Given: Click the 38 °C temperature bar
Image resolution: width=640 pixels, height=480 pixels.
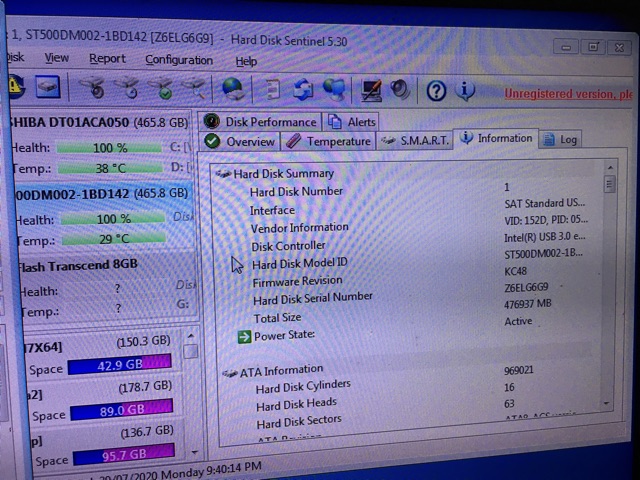Looking at the screenshot, I should click(111, 168).
